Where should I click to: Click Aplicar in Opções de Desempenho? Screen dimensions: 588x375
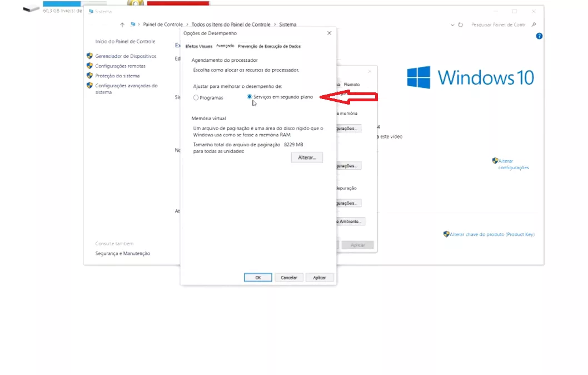pyautogui.click(x=320, y=278)
